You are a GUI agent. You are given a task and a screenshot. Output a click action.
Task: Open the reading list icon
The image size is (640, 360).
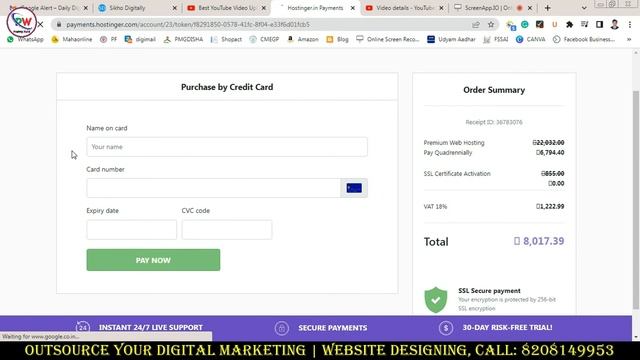tap(584, 24)
